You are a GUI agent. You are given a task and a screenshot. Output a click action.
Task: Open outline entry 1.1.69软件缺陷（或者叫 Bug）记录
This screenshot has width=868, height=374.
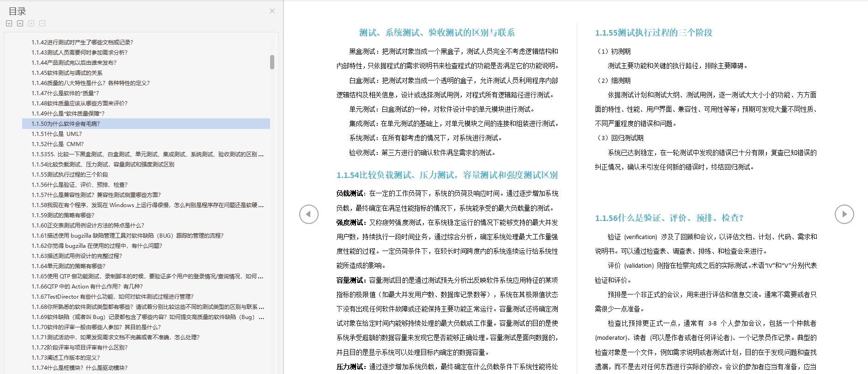pos(148,317)
